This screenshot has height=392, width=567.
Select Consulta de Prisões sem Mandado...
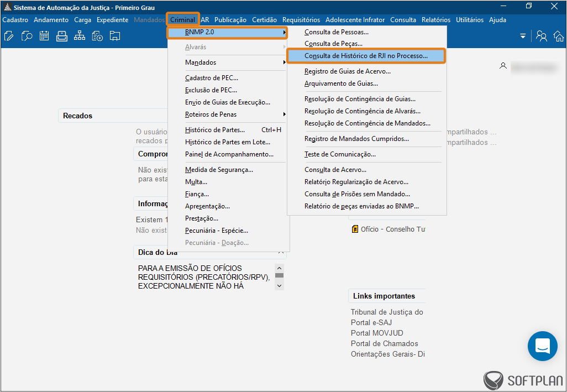point(366,194)
